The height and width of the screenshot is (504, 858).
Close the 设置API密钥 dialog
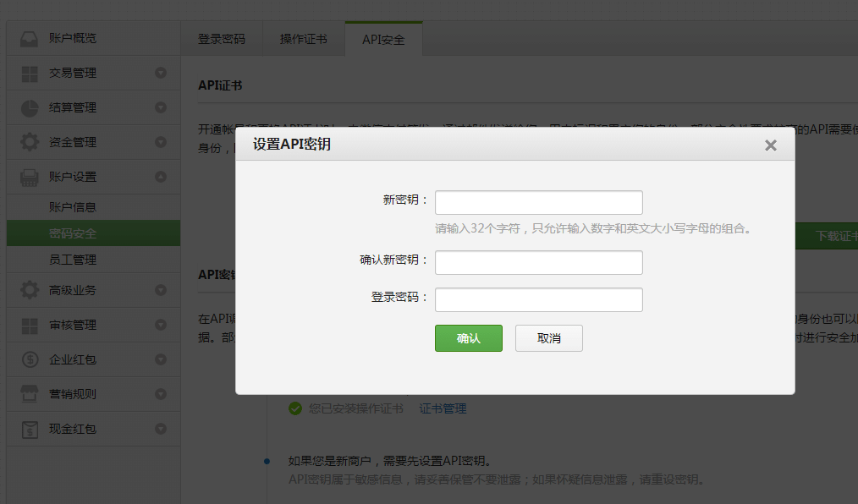pos(770,145)
